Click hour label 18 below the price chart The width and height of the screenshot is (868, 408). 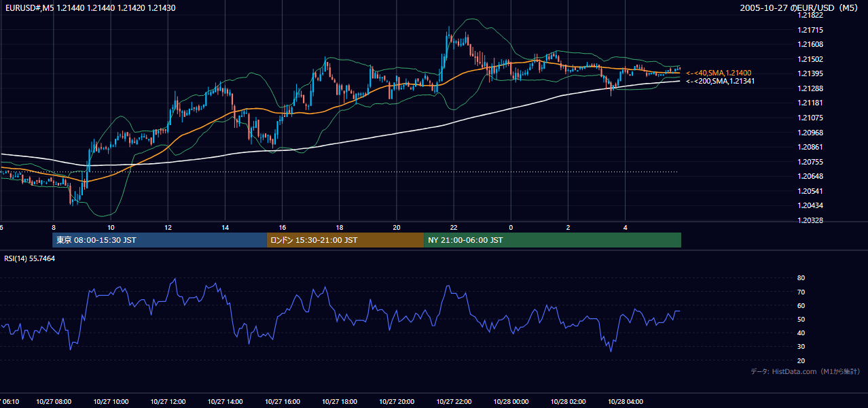click(x=340, y=228)
